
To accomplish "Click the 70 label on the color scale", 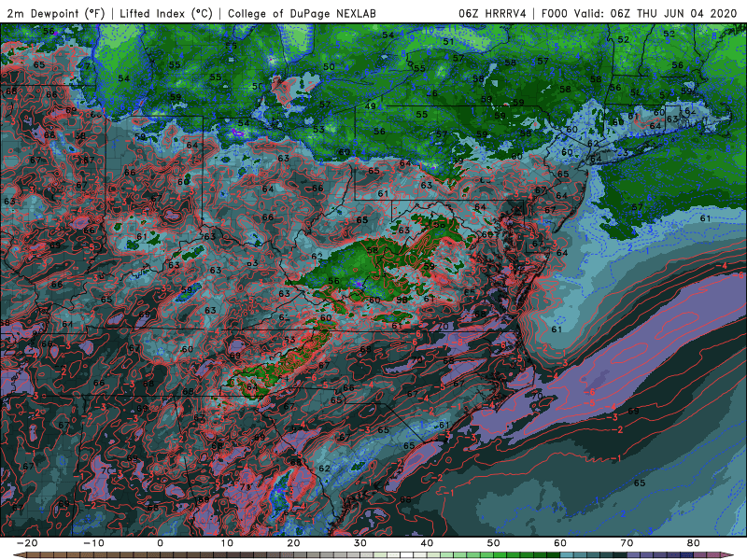I will coord(627,543).
